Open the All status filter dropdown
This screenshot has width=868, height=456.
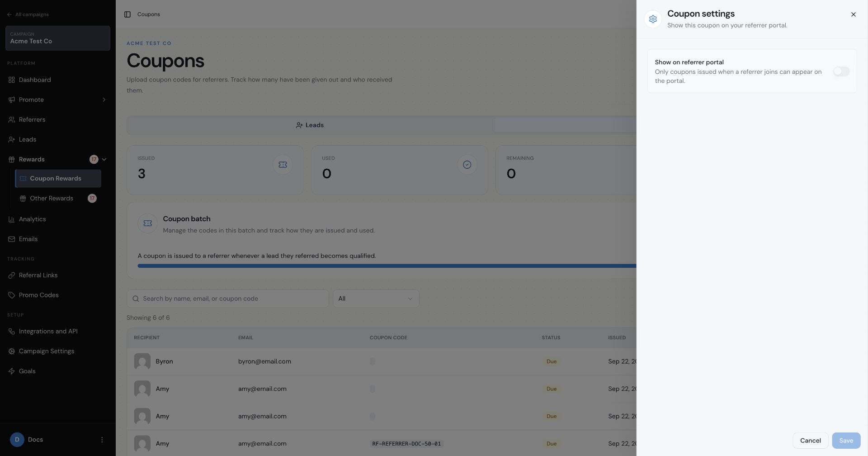coord(376,299)
